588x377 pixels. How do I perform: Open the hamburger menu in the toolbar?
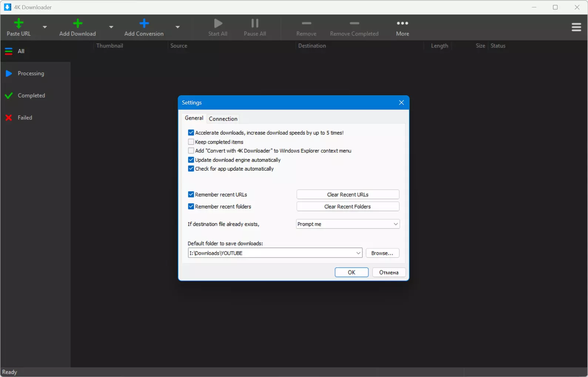tap(576, 27)
